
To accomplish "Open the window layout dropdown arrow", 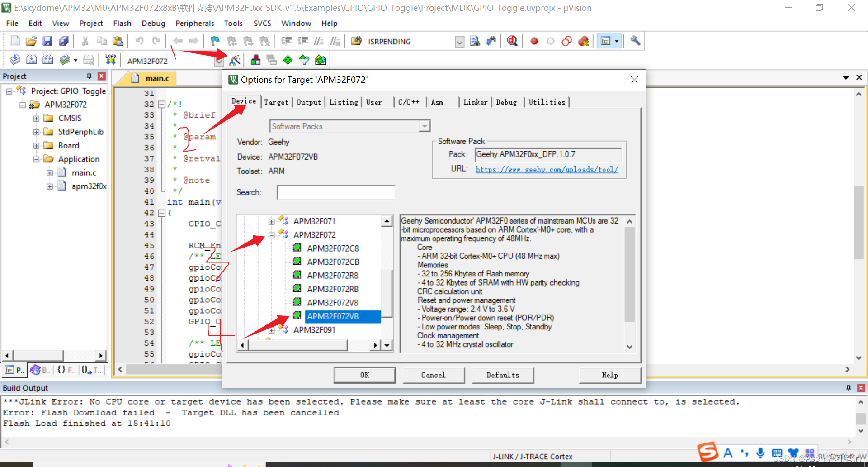I will (x=617, y=41).
